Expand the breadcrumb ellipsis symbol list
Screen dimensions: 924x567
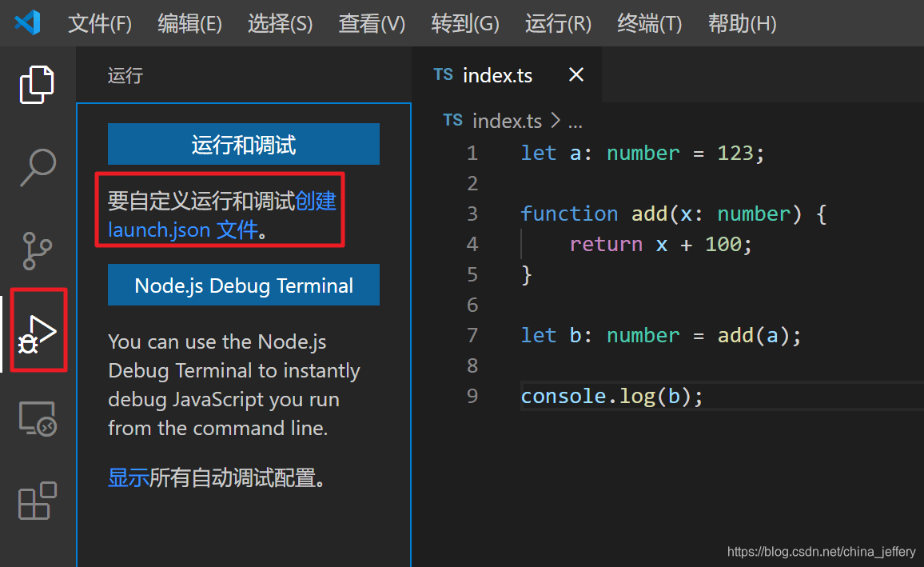pos(575,122)
